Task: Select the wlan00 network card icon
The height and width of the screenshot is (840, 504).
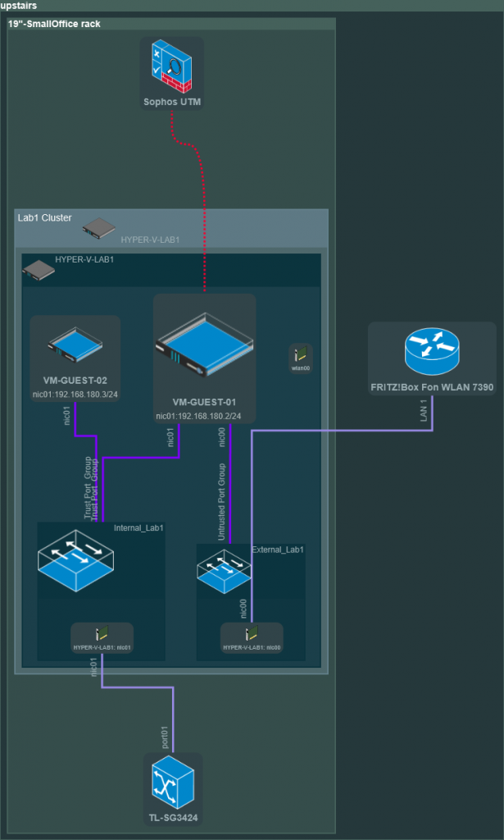Action: tap(301, 354)
